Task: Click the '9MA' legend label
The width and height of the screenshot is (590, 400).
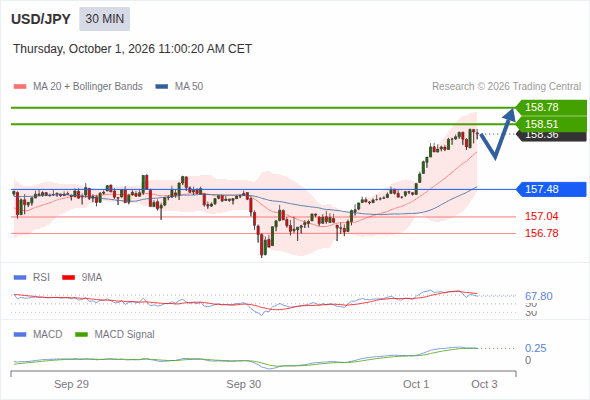Action: (92, 278)
